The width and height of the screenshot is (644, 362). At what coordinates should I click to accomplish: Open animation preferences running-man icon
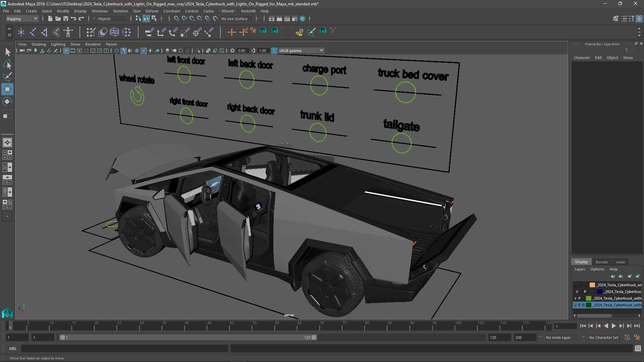637,338
